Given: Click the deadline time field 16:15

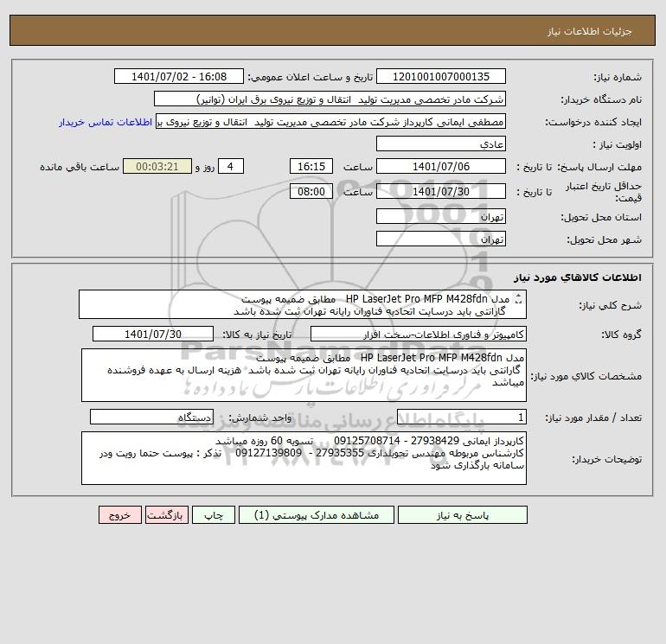Looking at the screenshot, I should pos(311,167).
